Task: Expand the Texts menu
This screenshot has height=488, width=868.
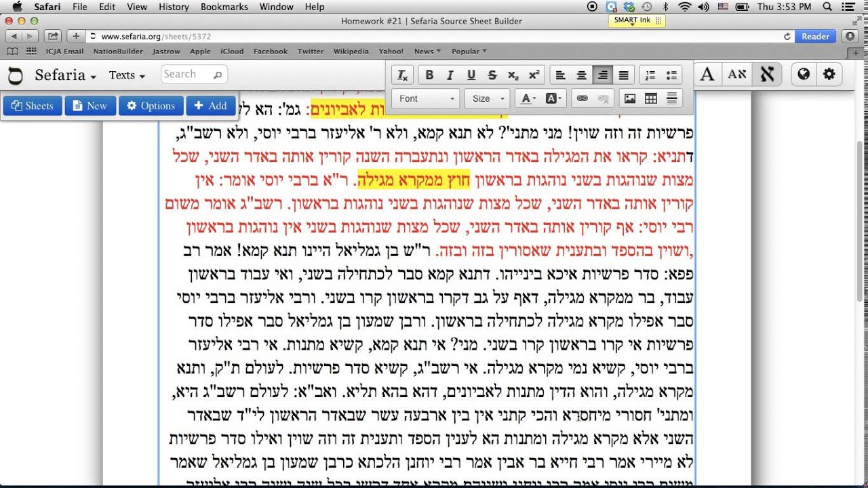Action: [127, 75]
